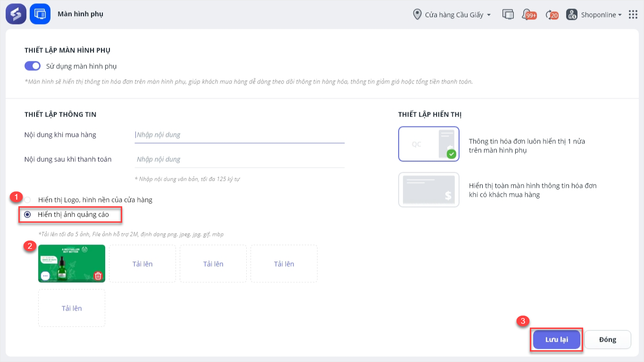Choose the full-screen invoice display layout option
The image size is (644, 362).
click(428, 190)
